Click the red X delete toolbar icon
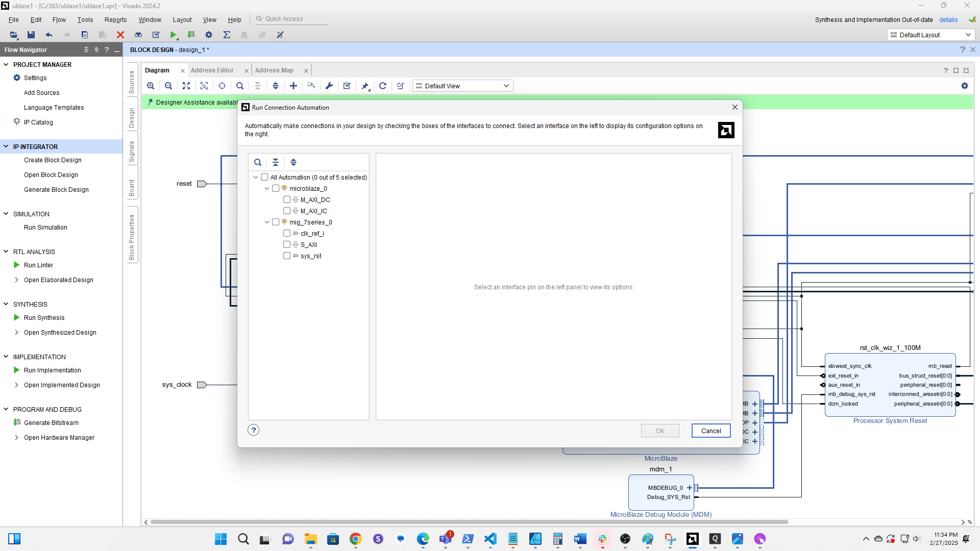The image size is (980, 551). [120, 35]
